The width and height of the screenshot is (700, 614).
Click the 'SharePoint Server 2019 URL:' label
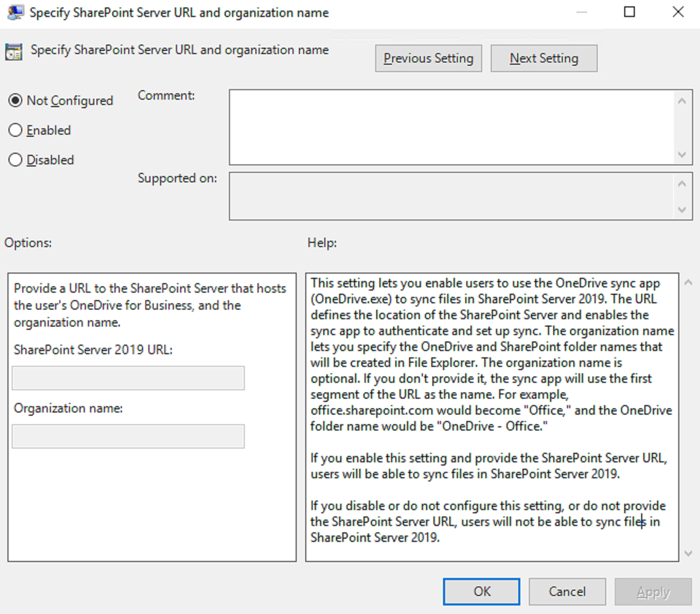[x=93, y=350]
